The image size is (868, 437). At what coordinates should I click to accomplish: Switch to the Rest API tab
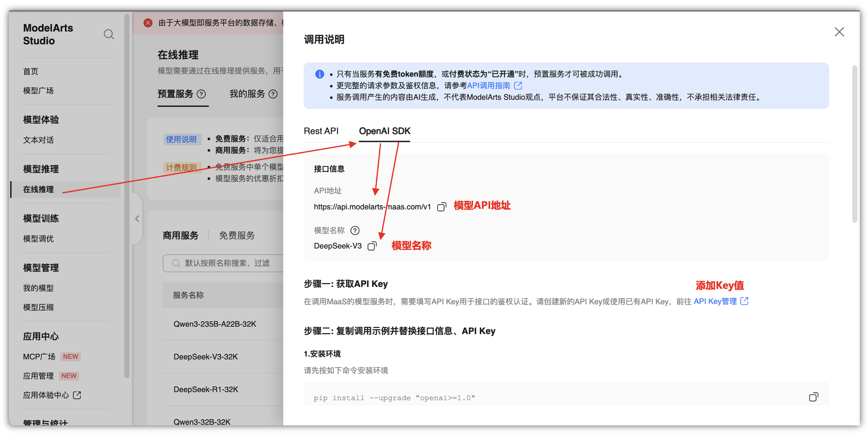coord(321,131)
